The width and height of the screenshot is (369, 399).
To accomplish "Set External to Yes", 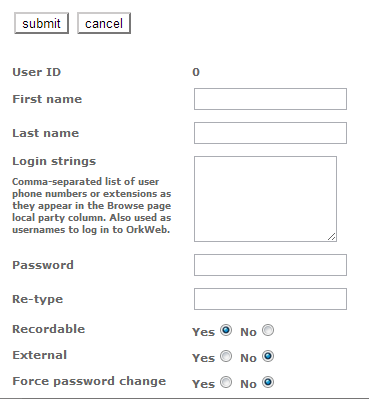I will tap(226, 356).
